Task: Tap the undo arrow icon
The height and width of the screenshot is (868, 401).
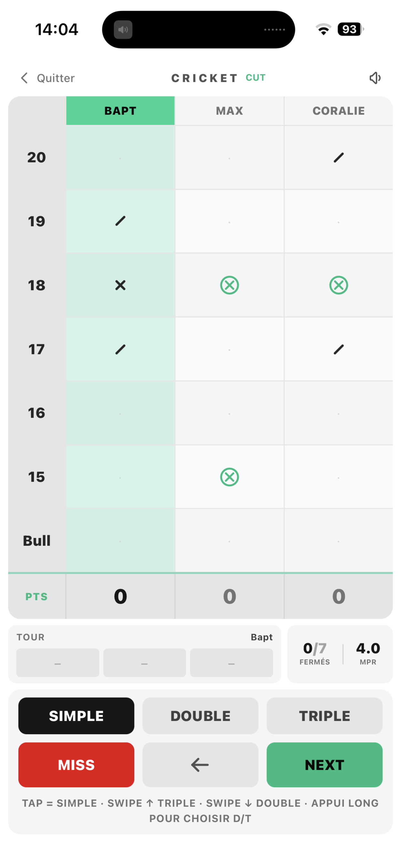Action: (200, 765)
